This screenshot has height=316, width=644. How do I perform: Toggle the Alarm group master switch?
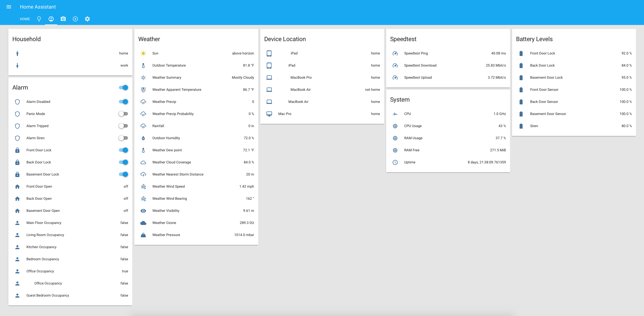click(x=123, y=88)
